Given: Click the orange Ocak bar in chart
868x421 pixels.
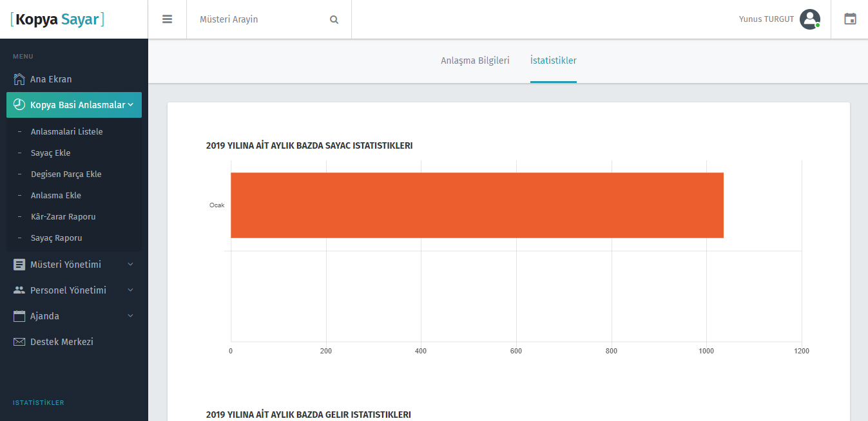Looking at the screenshot, I should pyautogui.click(x=477, y=205).
